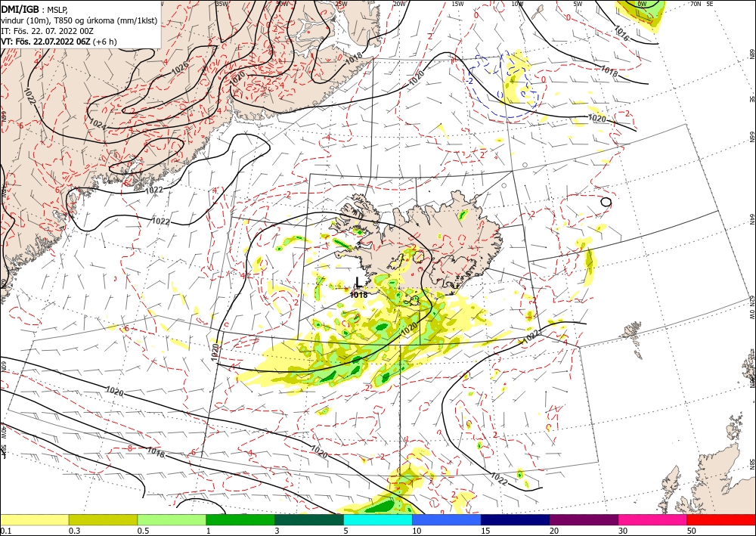This screenshot has width=756, height=536.
Task: Click the 10W longitude label
Action: click(x=517, y=4)
